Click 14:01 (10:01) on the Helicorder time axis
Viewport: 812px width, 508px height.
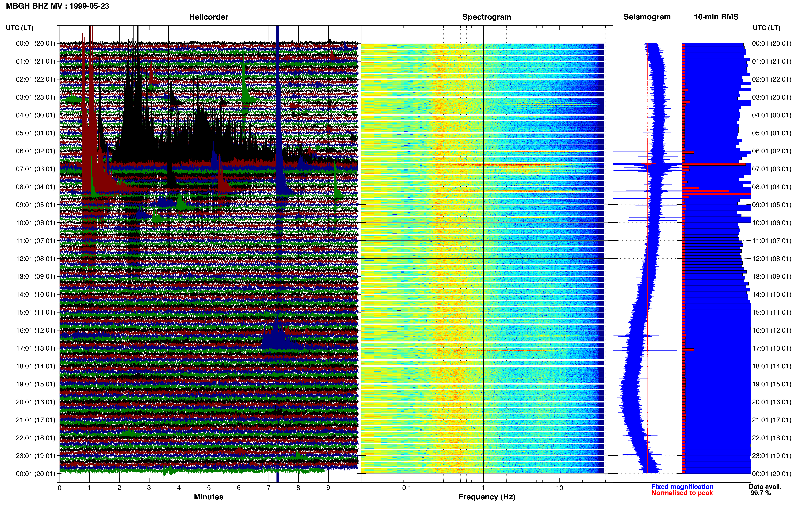[35, 295]
